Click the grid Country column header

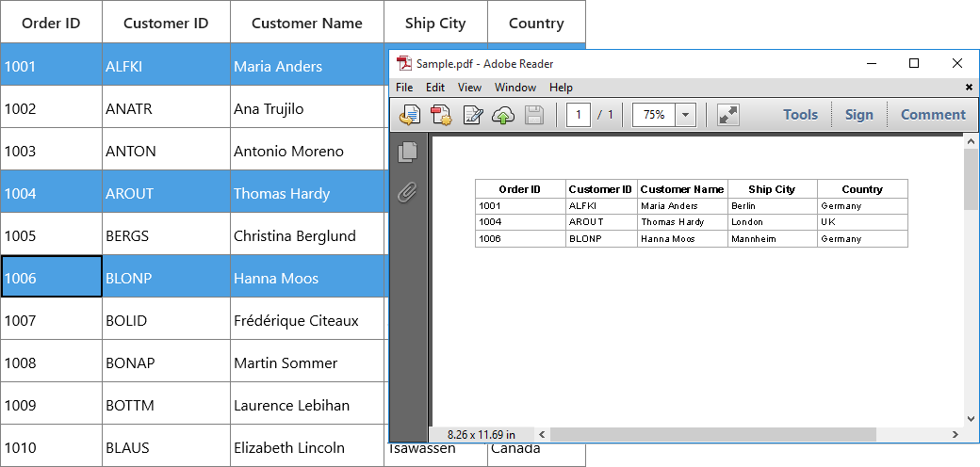[x=536, y=22]
